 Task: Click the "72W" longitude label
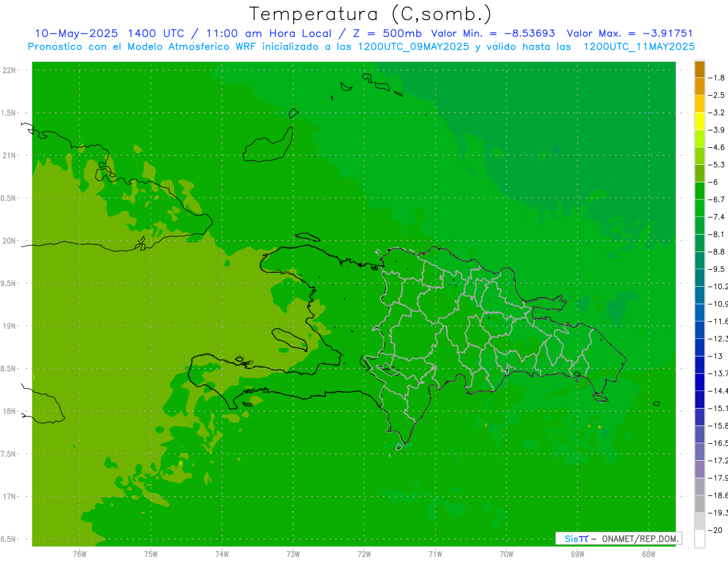(x=364, y=554)
